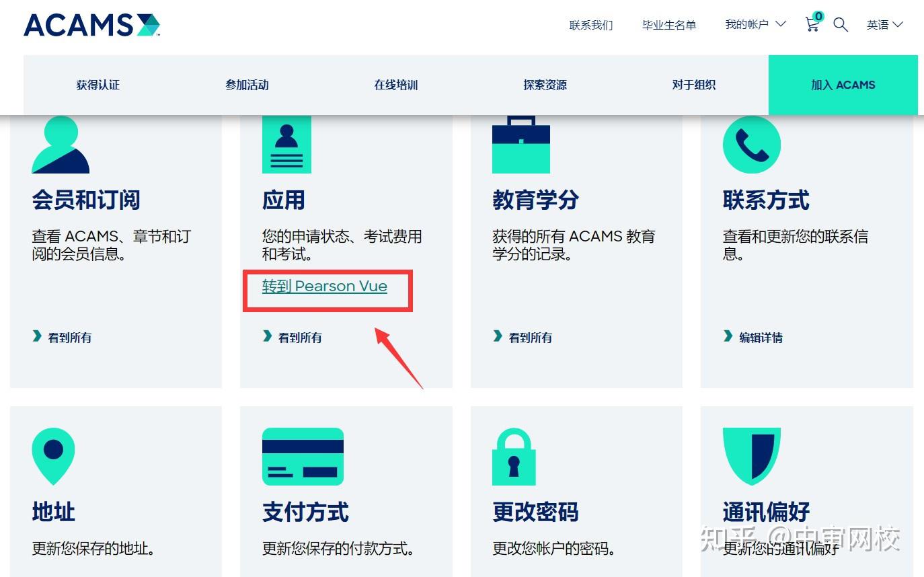The height and width of the screenshot is (577, 924).
Task: Click the 联系方式 heading
Action: click(x=766, y=200)
